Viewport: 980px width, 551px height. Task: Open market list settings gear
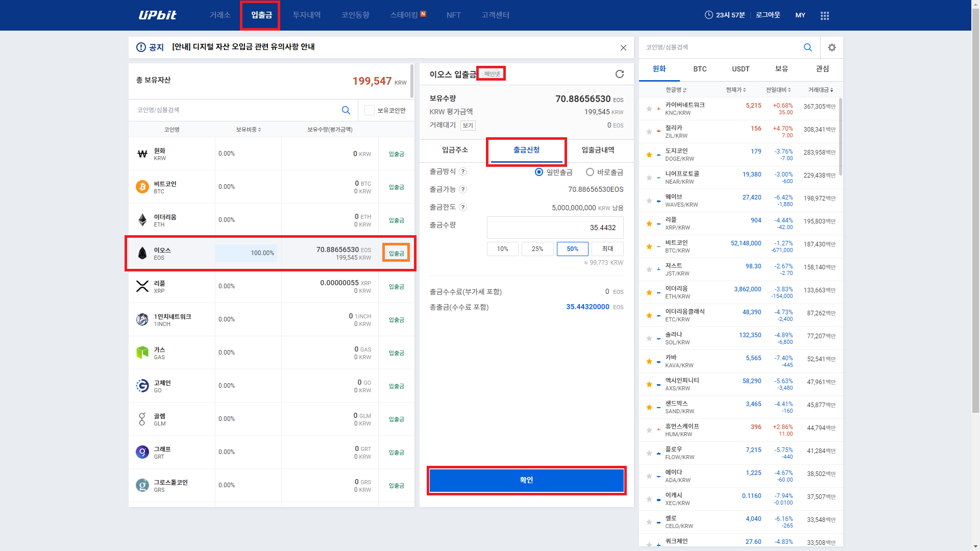click(831, 47)
